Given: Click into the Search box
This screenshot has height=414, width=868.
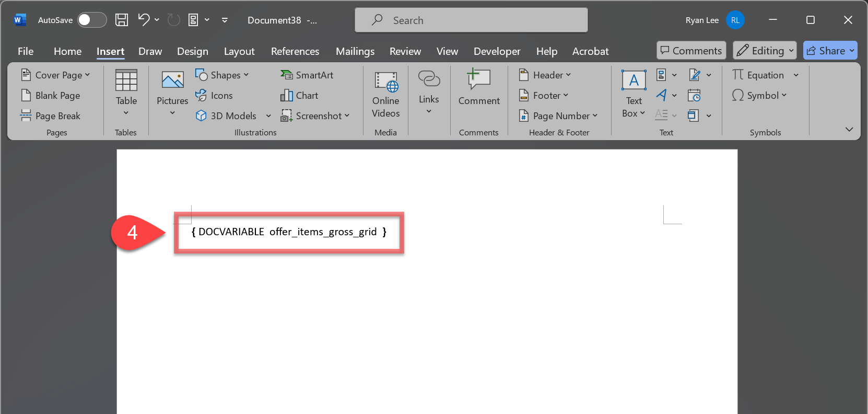Looking at the screenshot, I should tap(471, 20).
